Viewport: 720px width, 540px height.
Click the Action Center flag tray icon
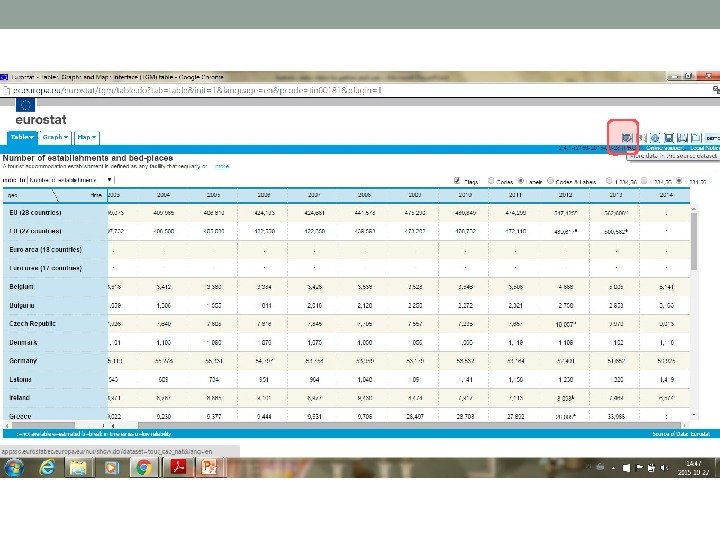639,467
